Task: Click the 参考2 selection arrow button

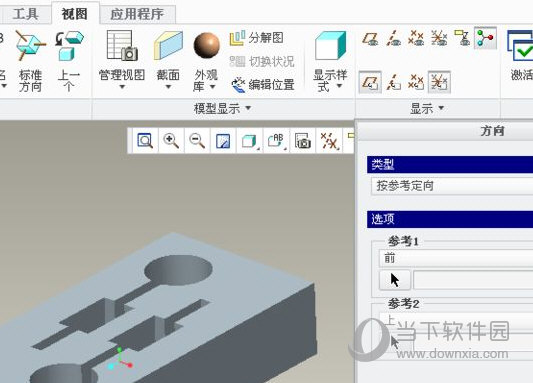Action: click(395, 342)
